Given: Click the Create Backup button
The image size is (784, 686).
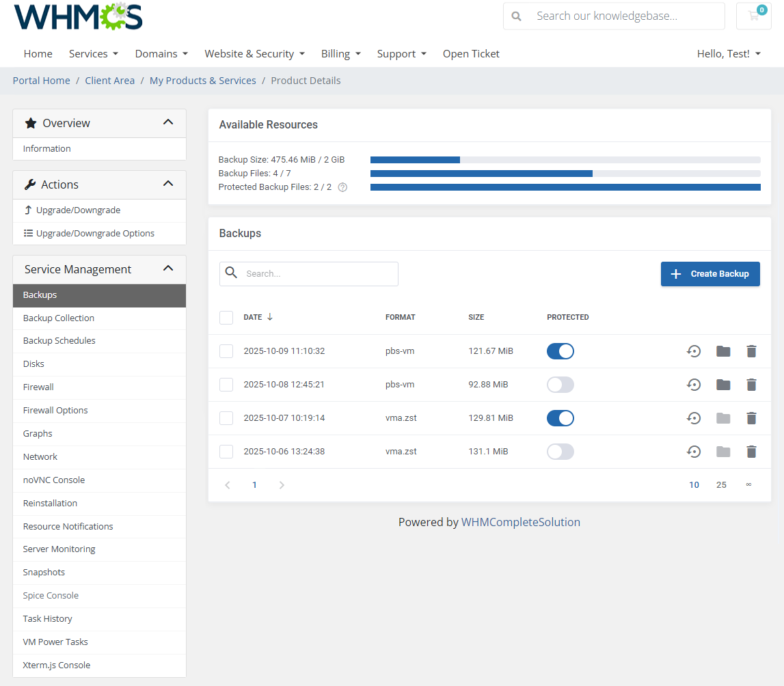Looking at the screenshot, I should (x=710, y=274).
